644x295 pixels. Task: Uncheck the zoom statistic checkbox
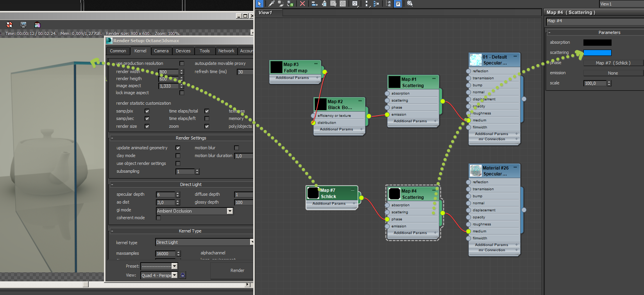pyautogui.click(x=207, y=126)
